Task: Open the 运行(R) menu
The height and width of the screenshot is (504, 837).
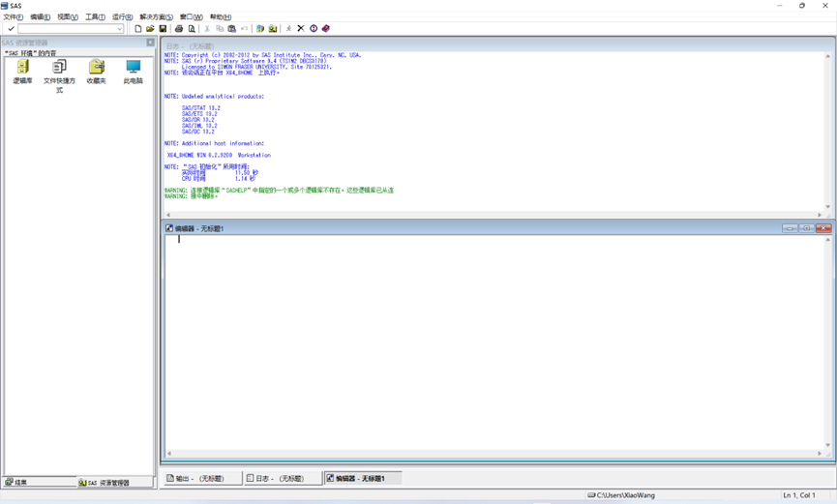Action: click(x=122, y=17)
